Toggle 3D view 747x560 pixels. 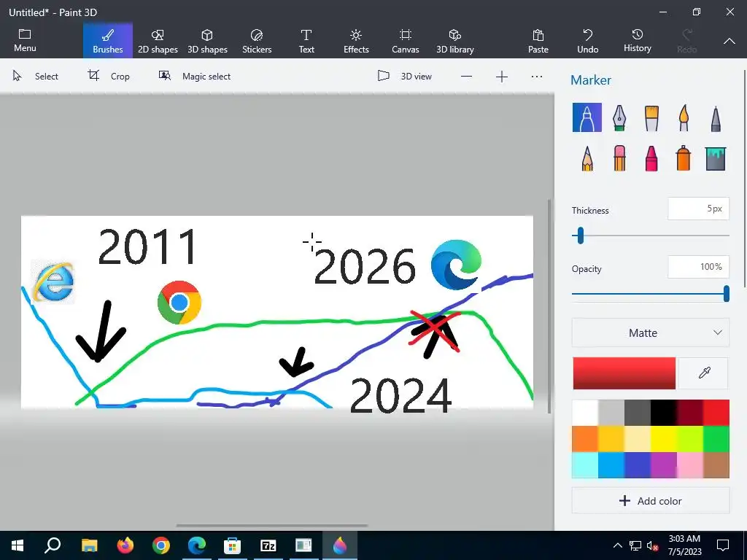coord(404,76)
